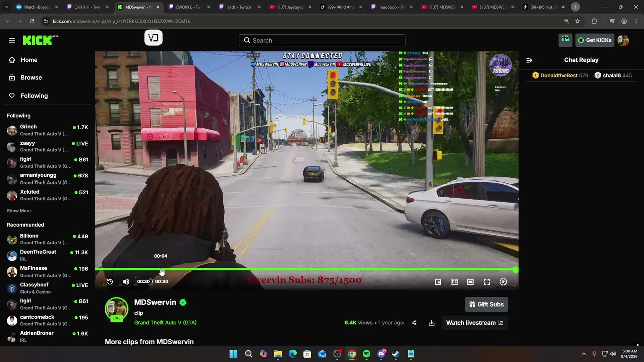Switch to the Watch -Boards browser tab
Viewport: 644px width, 362px height.
tap(36, 7)
